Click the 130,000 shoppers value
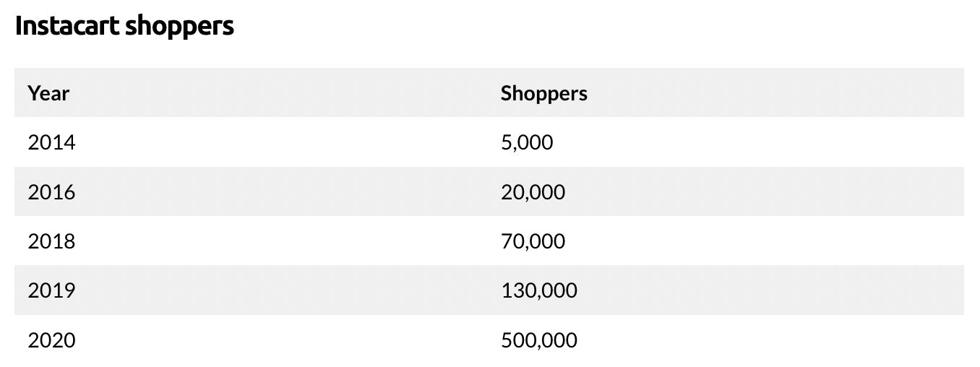This screenshot has width=980, height=367. (x=538, y=290)
